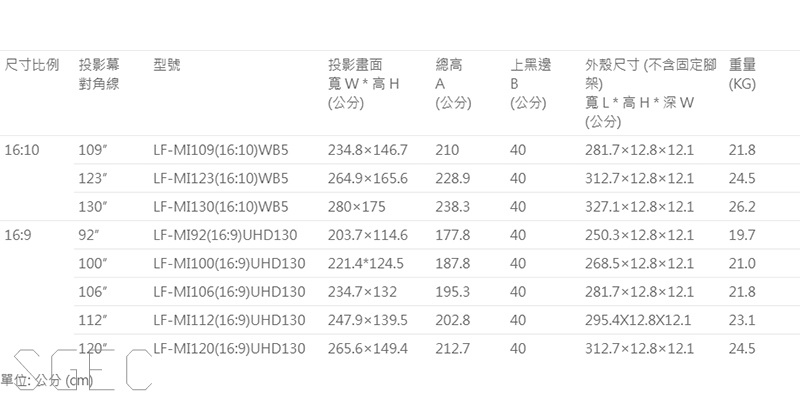The width and height of the screenshot is (800, 395).
Task: Select model LF-MI112(16:9)UHD130 cell
Action: click(x=229, y=320)
